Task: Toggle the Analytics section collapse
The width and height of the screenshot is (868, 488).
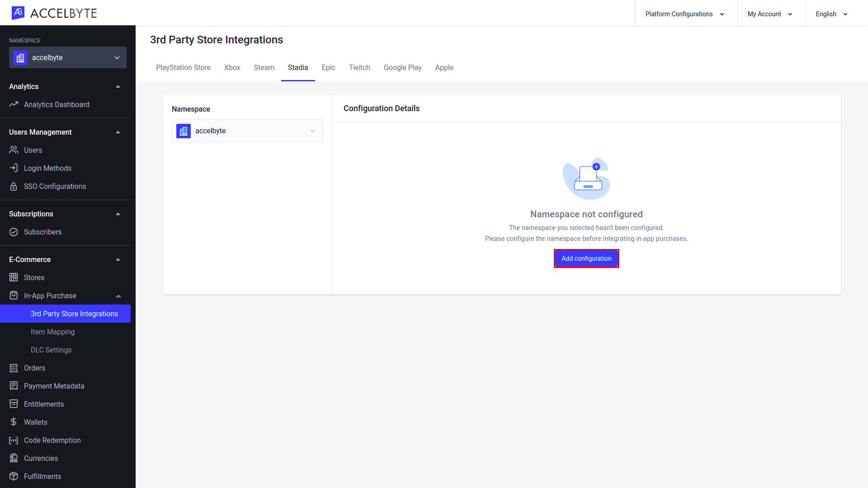Action: click(118, 86)
